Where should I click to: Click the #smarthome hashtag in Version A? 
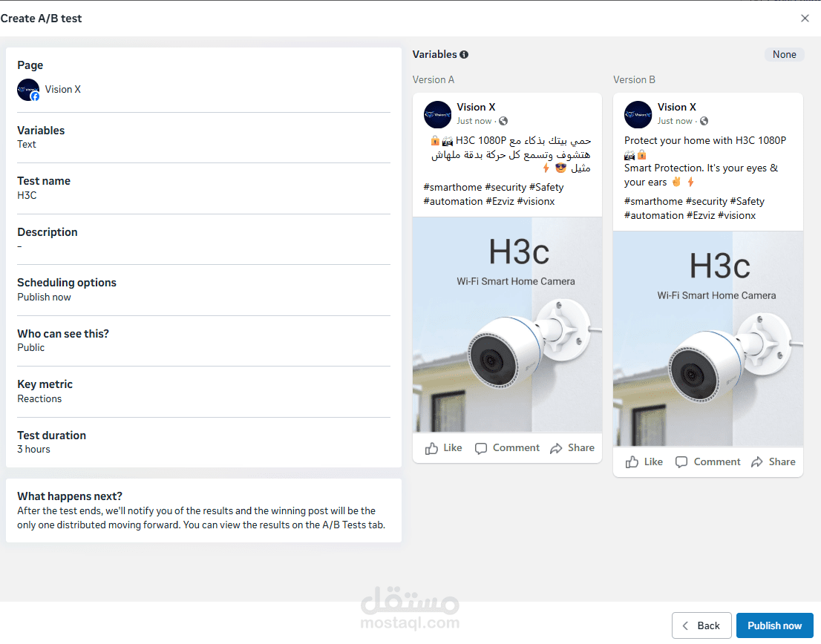click(452, 187)
